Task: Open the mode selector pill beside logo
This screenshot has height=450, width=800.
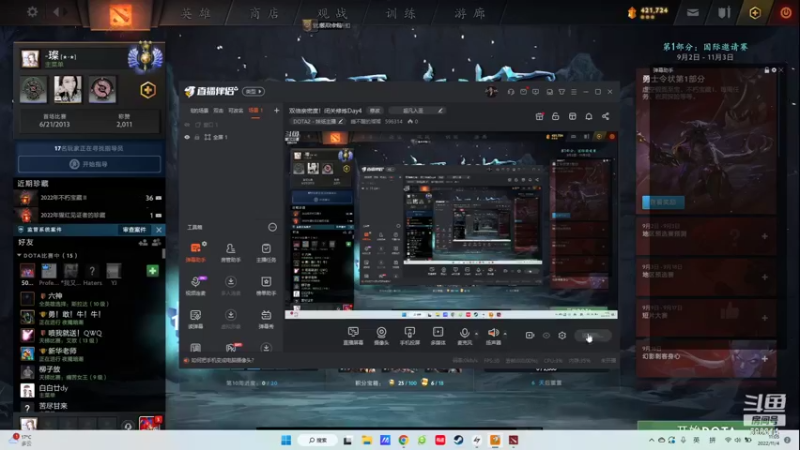Action: pos(253,91)
